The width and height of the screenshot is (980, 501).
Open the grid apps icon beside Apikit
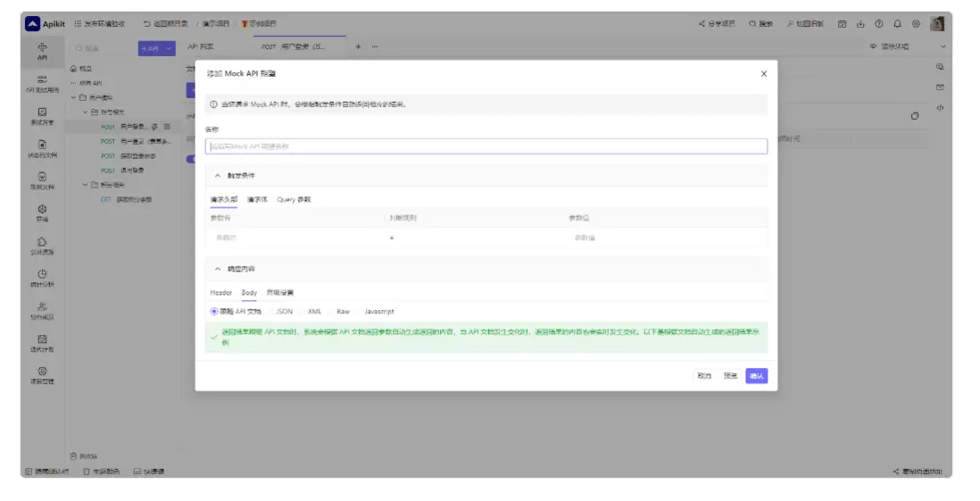click(78, 24)
